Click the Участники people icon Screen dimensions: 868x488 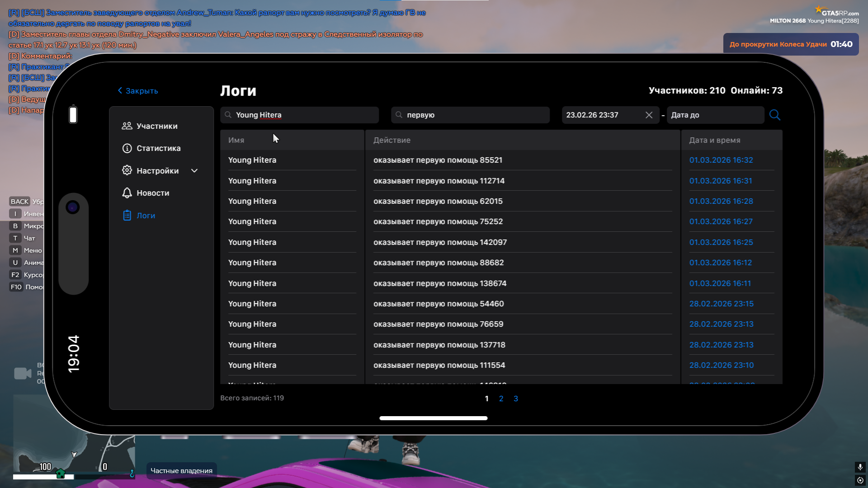(127, 126)
